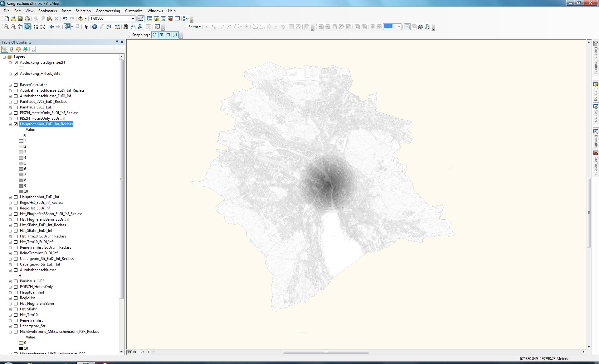Open the Go To XY tool
The height and width of the screenshot is (364, 599).
click(x=140, y=27)
